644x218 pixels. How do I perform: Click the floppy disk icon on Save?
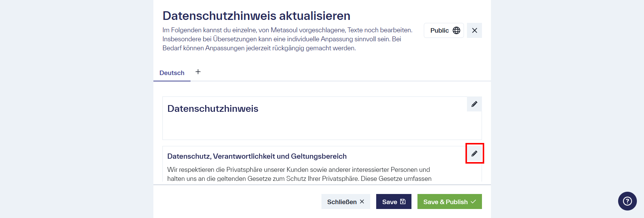403,201
